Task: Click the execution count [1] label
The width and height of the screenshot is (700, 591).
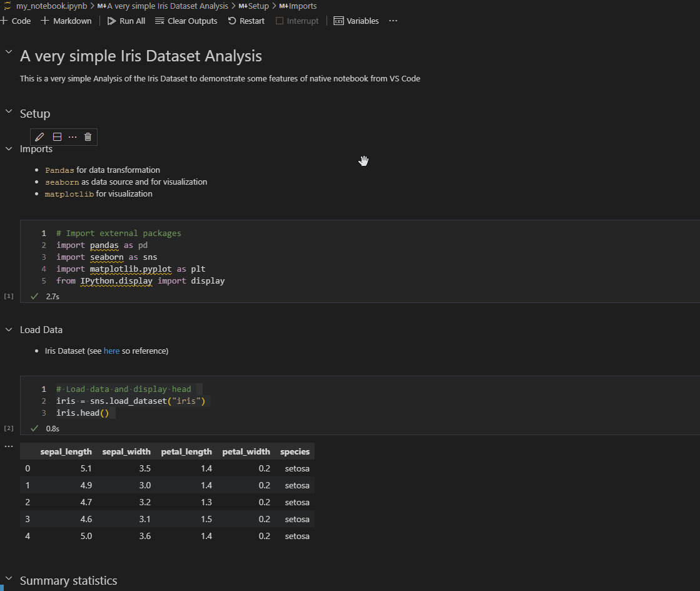Action: click(9, 296)
